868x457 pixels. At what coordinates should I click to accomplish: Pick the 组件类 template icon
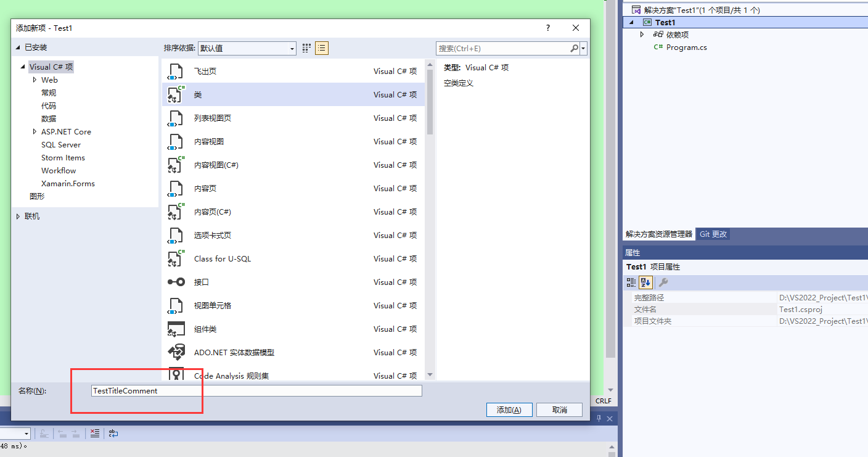[x=176, y=329]
